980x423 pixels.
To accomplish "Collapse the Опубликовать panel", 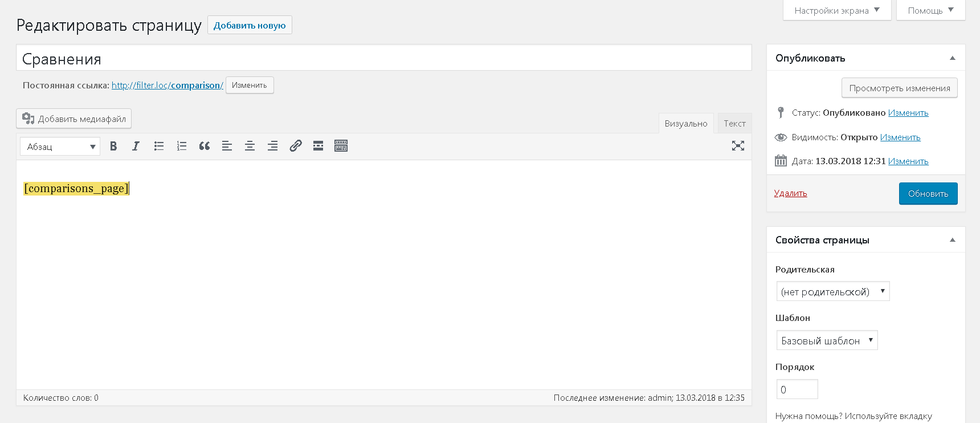I will click(x=952, y=58).
